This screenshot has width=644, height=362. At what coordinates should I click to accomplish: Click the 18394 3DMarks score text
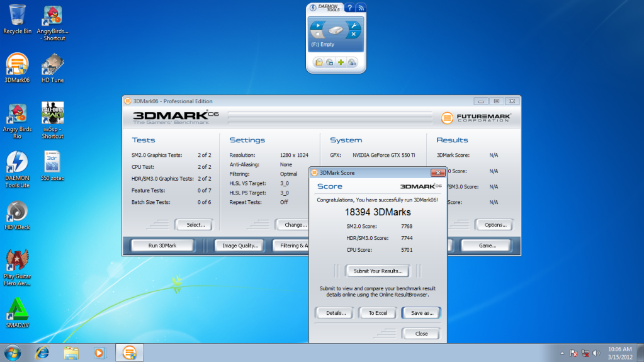(x=378, y=212)
